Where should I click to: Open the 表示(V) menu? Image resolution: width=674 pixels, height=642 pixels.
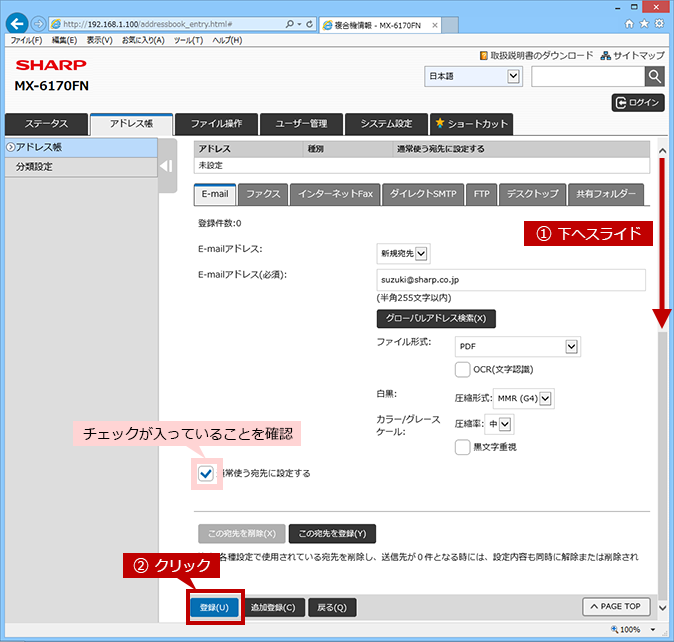click(x=99, y=40)
